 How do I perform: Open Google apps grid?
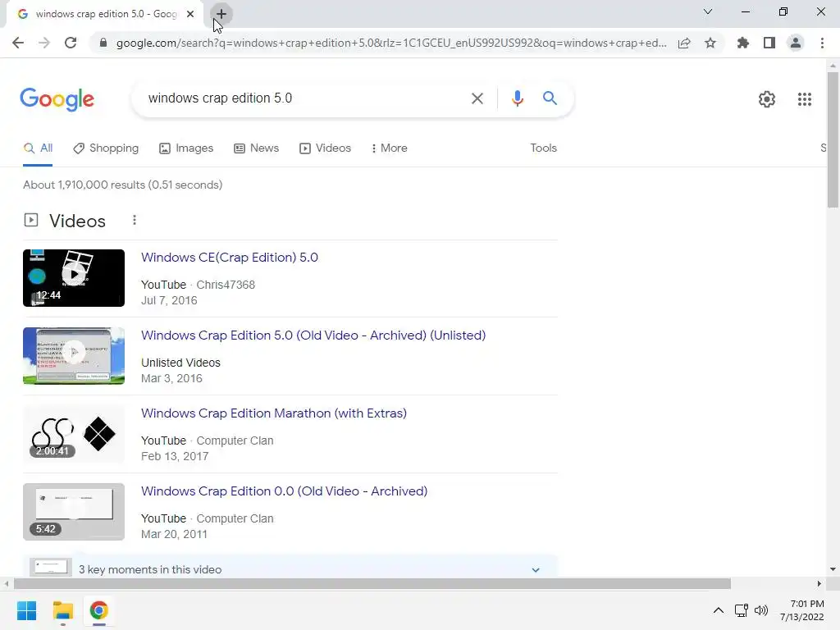(804, 99)
